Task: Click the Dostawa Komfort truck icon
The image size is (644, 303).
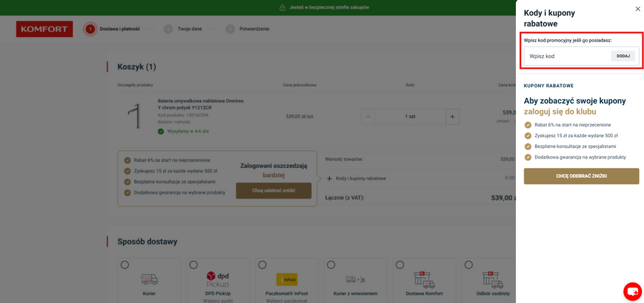Action: (424, 279)
